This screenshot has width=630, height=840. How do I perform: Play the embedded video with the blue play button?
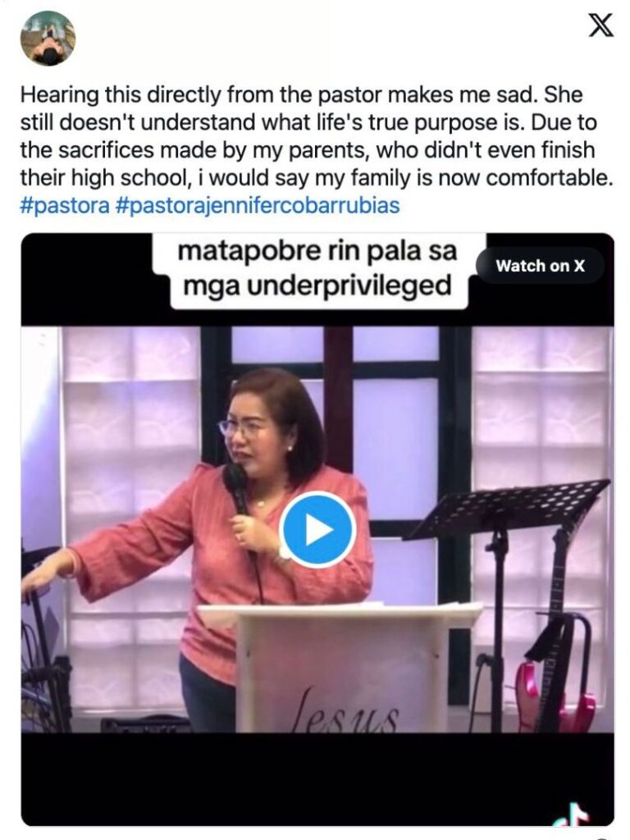tap(317, 529)
